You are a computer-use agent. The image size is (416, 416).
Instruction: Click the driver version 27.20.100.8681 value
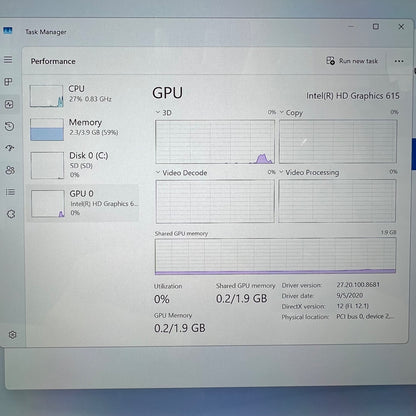pyautogui.click(x=358, y=285)
